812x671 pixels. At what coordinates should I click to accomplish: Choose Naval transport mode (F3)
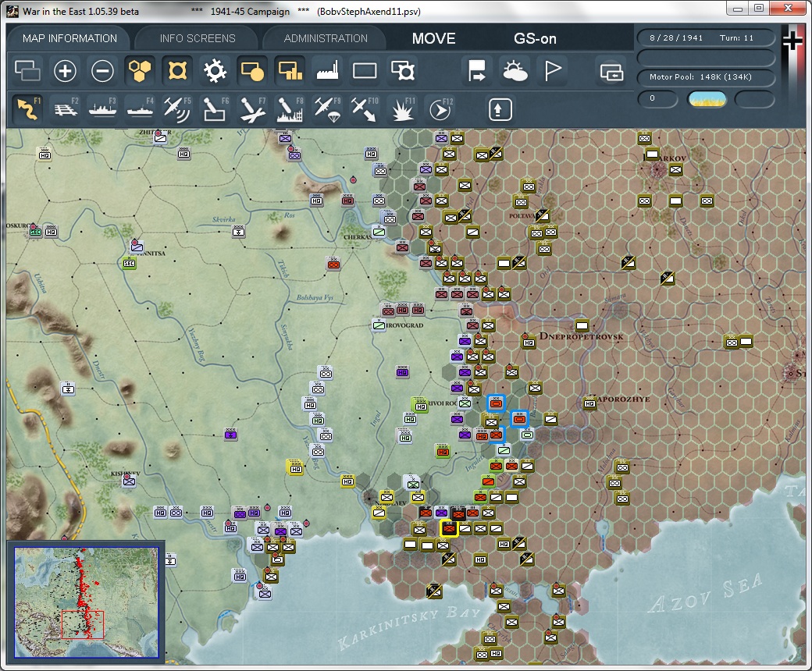(102, 108)
